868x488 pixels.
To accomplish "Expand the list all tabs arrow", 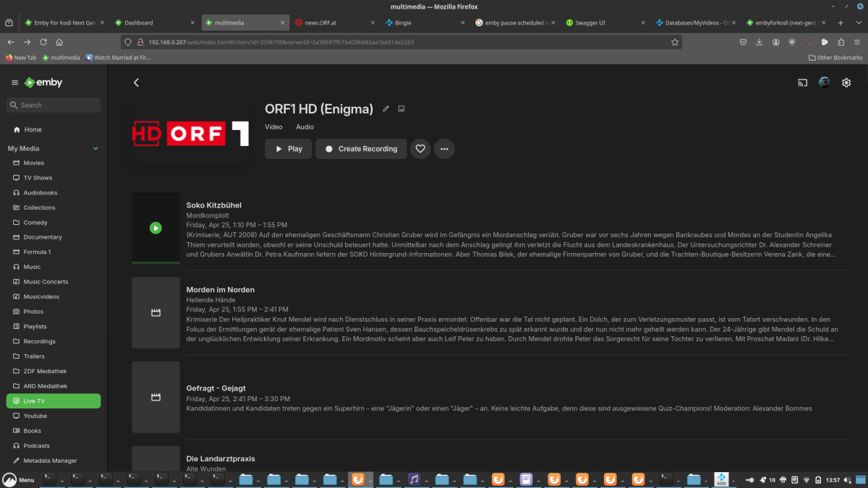I will (858, 23).
